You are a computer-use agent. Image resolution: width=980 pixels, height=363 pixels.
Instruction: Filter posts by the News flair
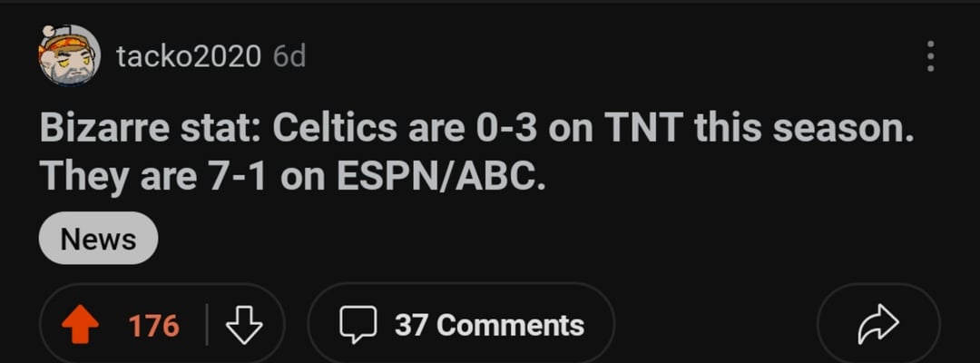tap(98, 239)
